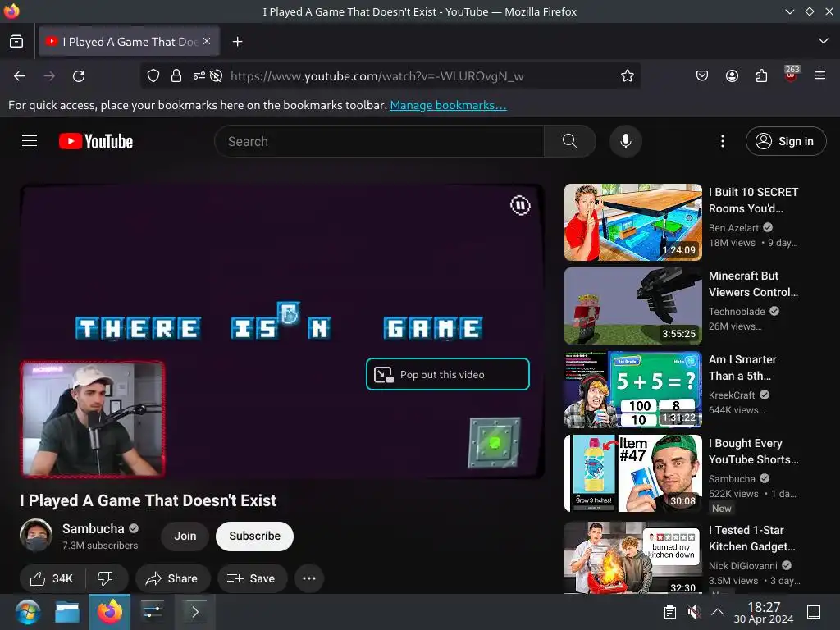Bookmark this page with the star
The image size is (840, 630).
point(628,76)
